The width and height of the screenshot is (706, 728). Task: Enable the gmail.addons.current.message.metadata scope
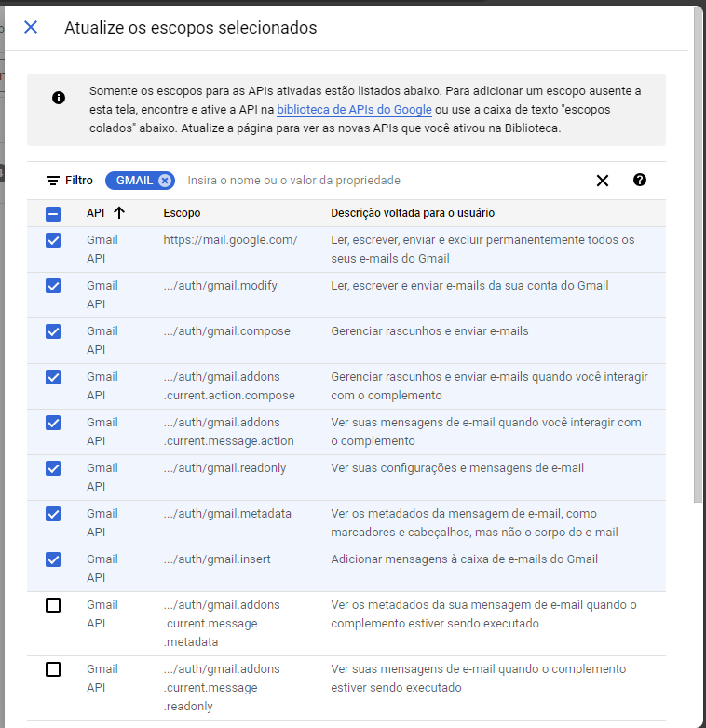[x=53, y=605]
